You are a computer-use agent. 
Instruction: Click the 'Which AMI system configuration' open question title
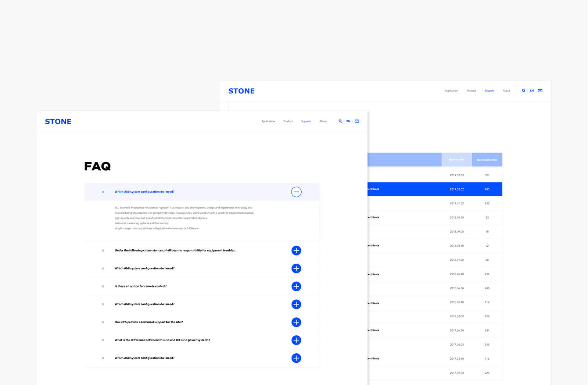pyautogui.click(x=144, y=192)
